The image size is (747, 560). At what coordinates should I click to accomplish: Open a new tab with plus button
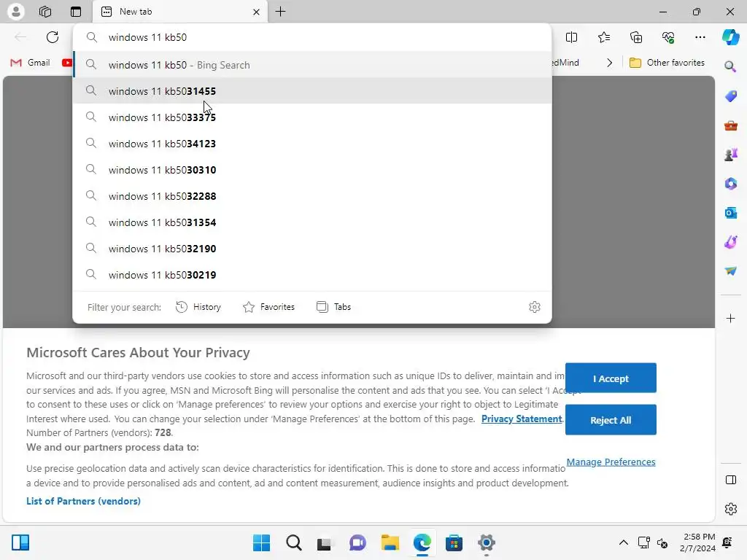pyautogui.click(x=281, y=12)
